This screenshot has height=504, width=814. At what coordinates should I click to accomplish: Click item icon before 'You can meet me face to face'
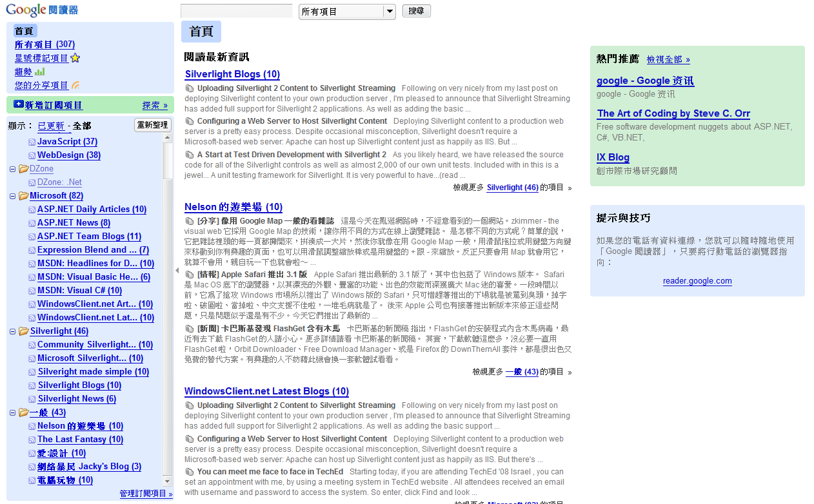point(190,472)
